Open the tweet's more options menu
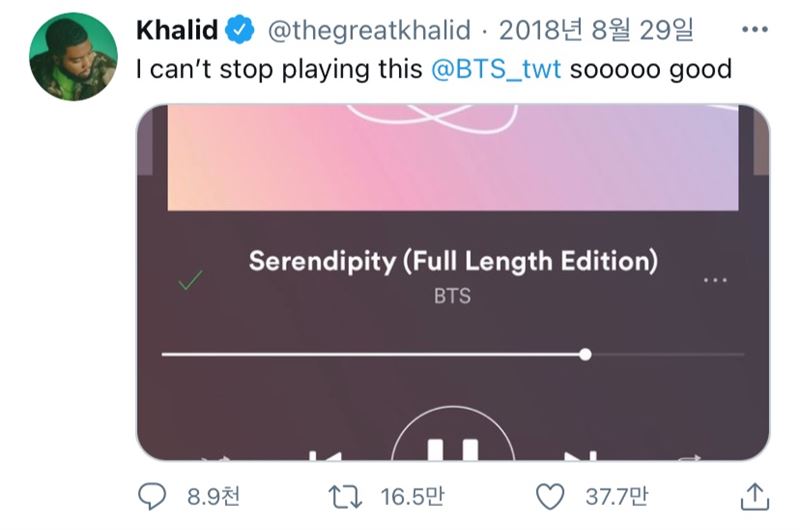This screenshot has height=530, width=800. click(753, 30)
